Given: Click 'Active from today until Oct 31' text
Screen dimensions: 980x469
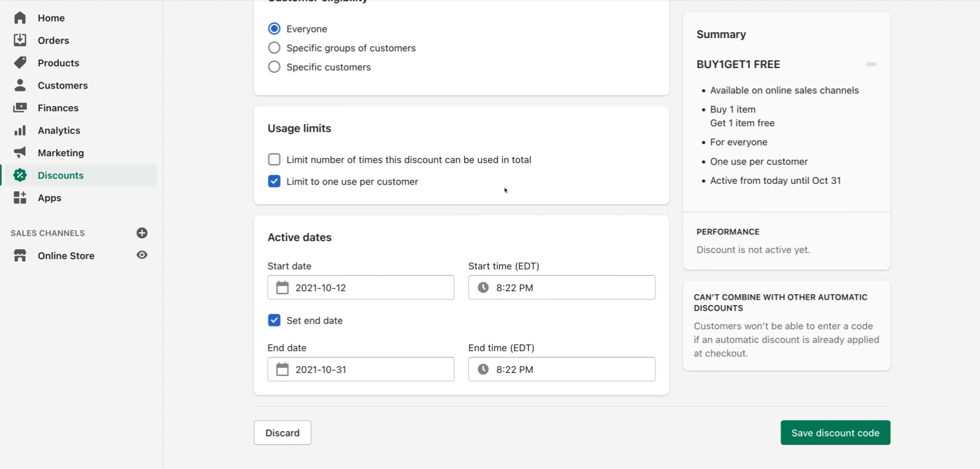Looking at the screenshot, I should [x=775, y=181].
